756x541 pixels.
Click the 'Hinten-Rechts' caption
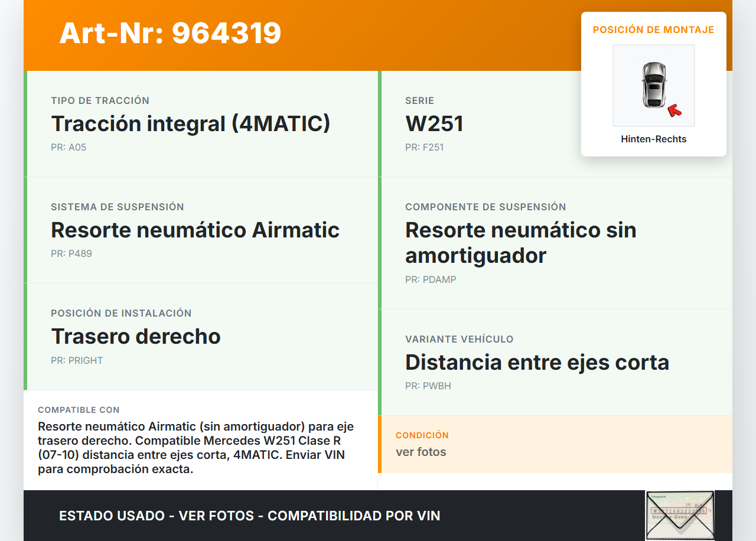(654, 139)
